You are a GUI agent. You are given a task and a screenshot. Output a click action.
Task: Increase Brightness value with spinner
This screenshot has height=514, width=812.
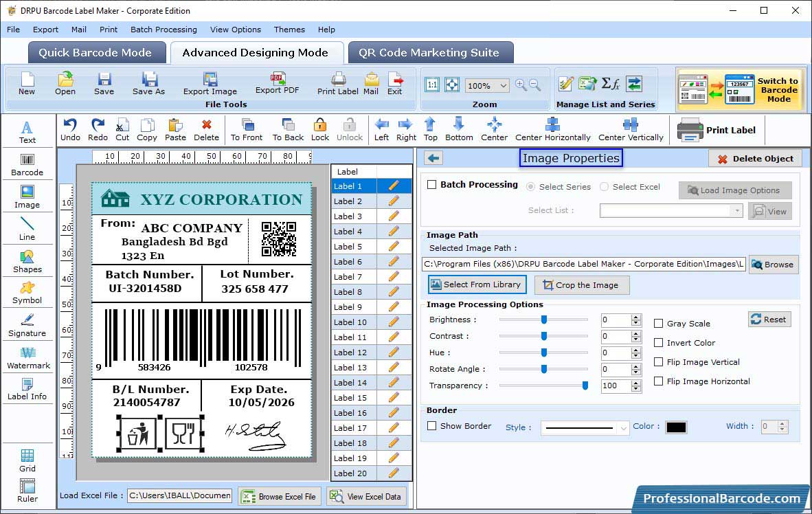[x=636, y=317]
